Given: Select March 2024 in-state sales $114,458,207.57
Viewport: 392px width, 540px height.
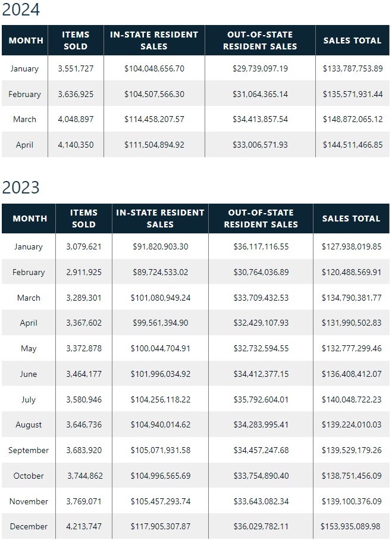Looking at the screenshot, I should 154,119.
